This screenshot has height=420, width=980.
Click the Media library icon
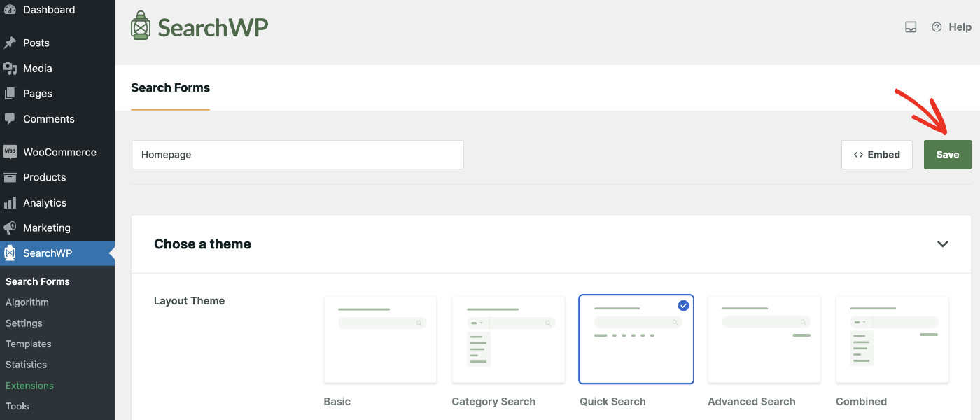coord(10,68)
